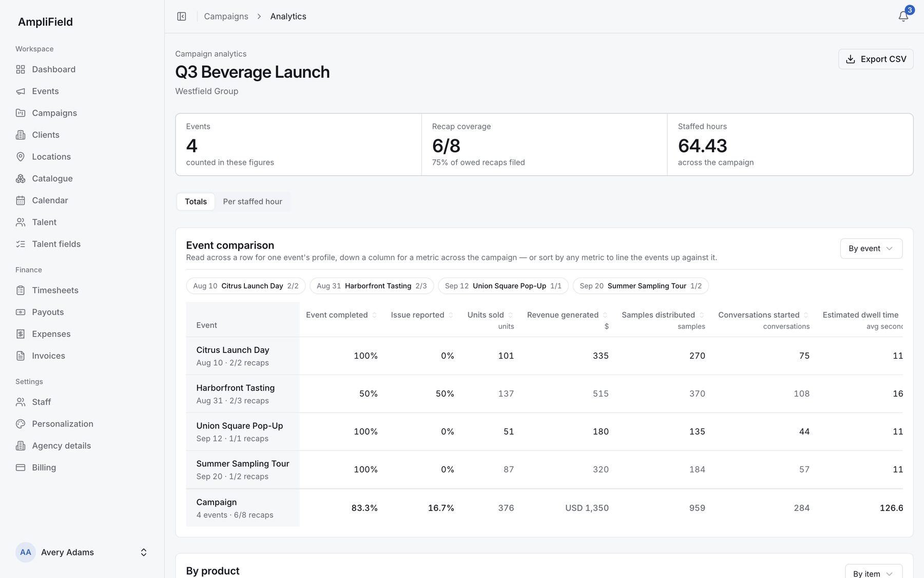
Task: Sort by Issue reported column
Action: tap(422, 315)
